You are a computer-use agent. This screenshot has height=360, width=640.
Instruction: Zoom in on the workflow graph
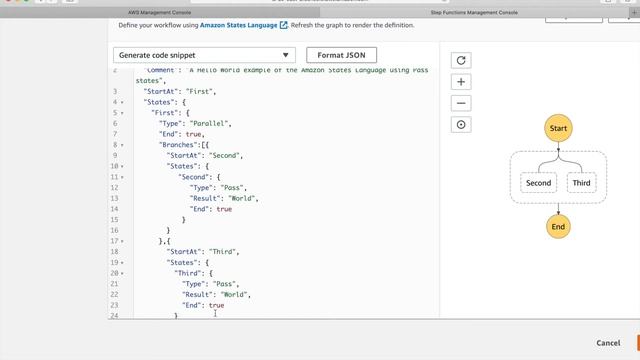(x=461, y=82)
